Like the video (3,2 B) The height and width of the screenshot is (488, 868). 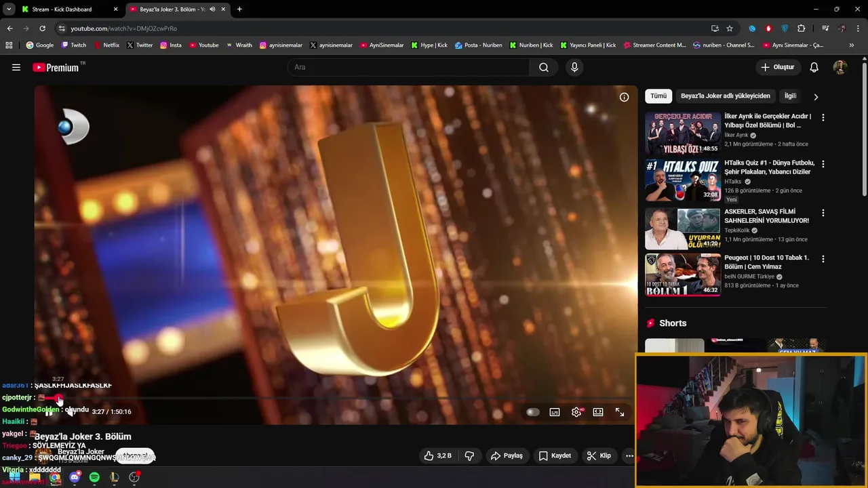(437, 455)
